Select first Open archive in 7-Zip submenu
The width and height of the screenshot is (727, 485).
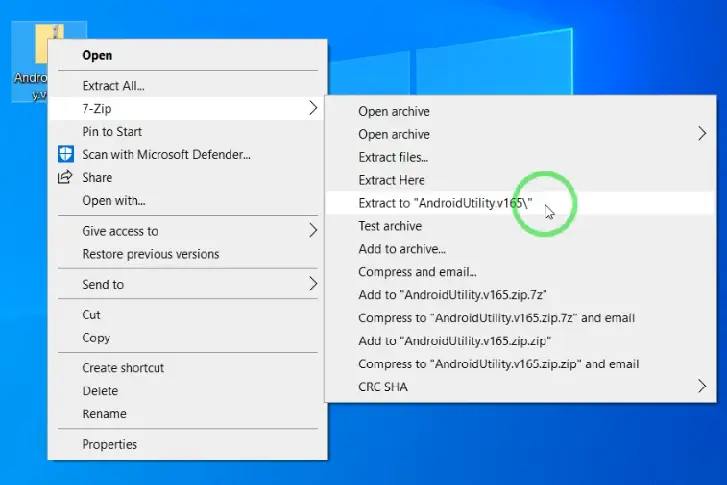(x=521, y=111)
